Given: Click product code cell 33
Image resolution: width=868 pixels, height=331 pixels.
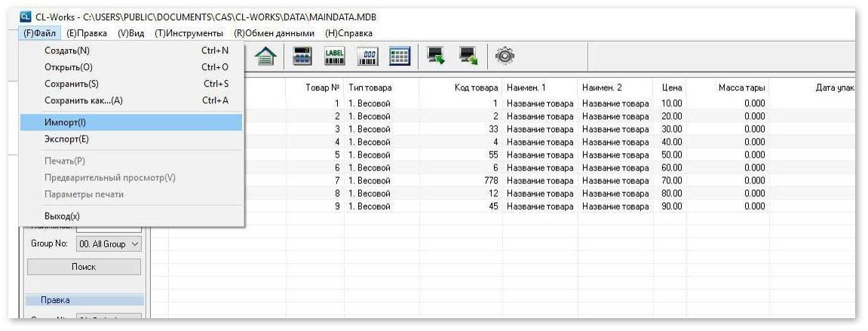Looking at the screenshot, I should pyautogui.click(x=461, y=129).
